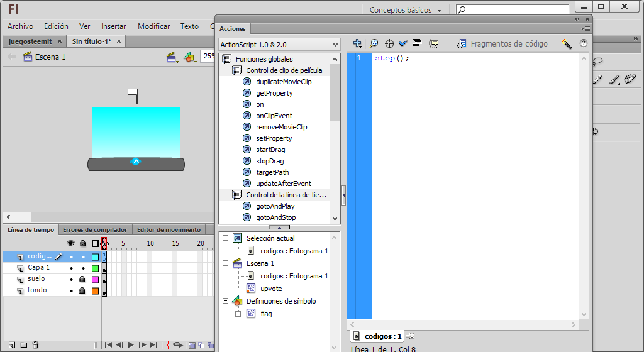Image resolution: width=644 pixels, height=352 pixels.
Task: Check syntax with the checkmark icon
Action: coord(403,43)
